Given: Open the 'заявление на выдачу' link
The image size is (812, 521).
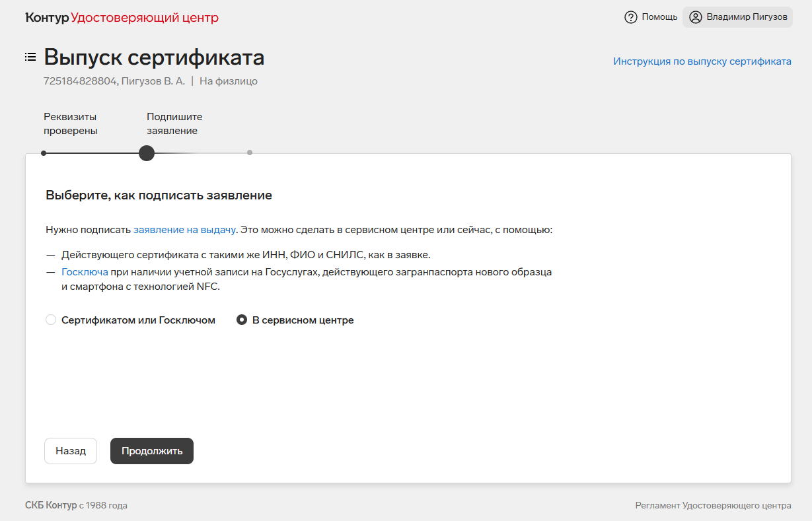Looking at the screenshot, I should tap(184, 230).
